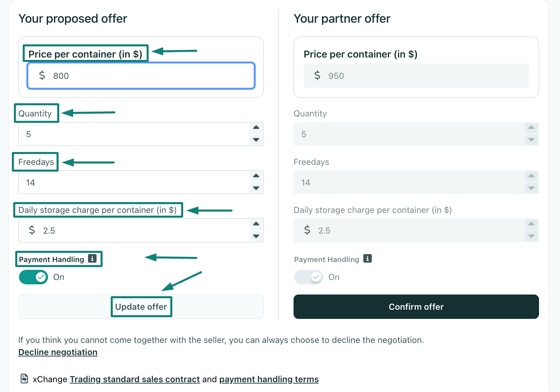Lower your daily storage charge with down arrow
Image resolution: width=560 pixels, height=392 pixels.
pyautogui.click(x=256, y=236)
